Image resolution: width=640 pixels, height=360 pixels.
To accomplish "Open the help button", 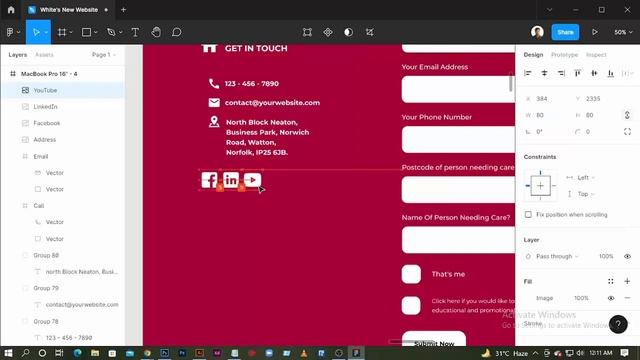I will coord(618,324).
